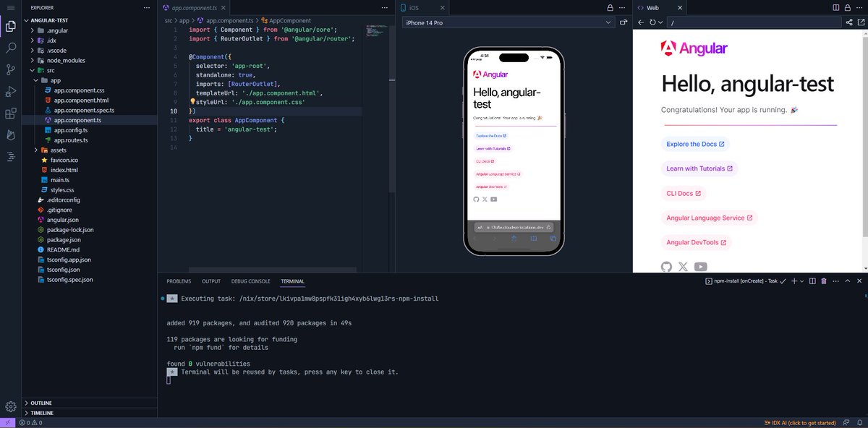Open terminal panel more actions
The width and height of the screenshot is (868, 428).
[x=835, y=281]
